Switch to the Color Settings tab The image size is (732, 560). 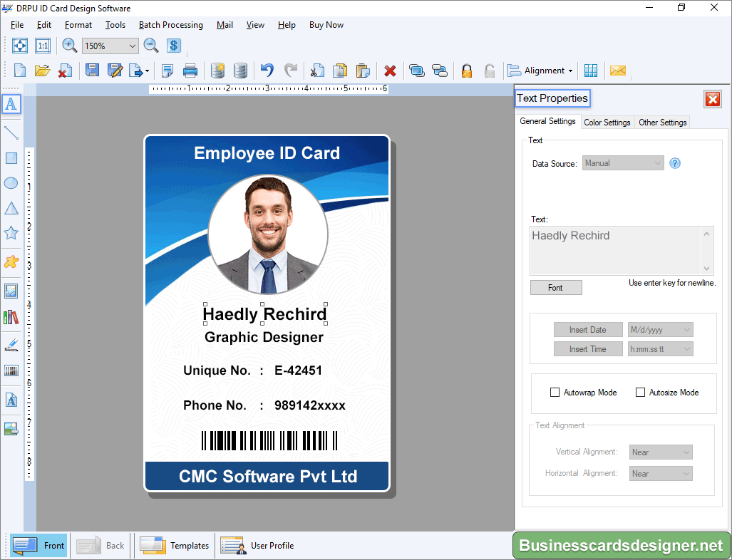(607, 123)
